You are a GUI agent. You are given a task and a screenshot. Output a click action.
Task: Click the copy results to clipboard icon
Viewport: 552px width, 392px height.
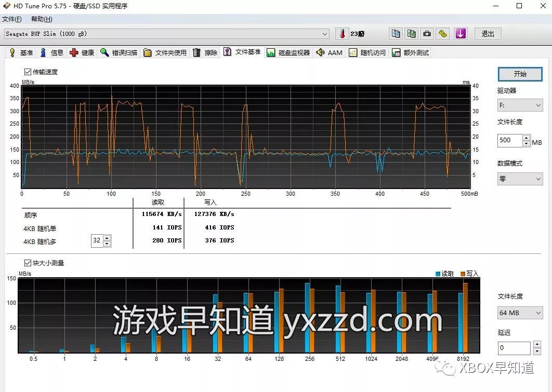[x=395, y=33]
